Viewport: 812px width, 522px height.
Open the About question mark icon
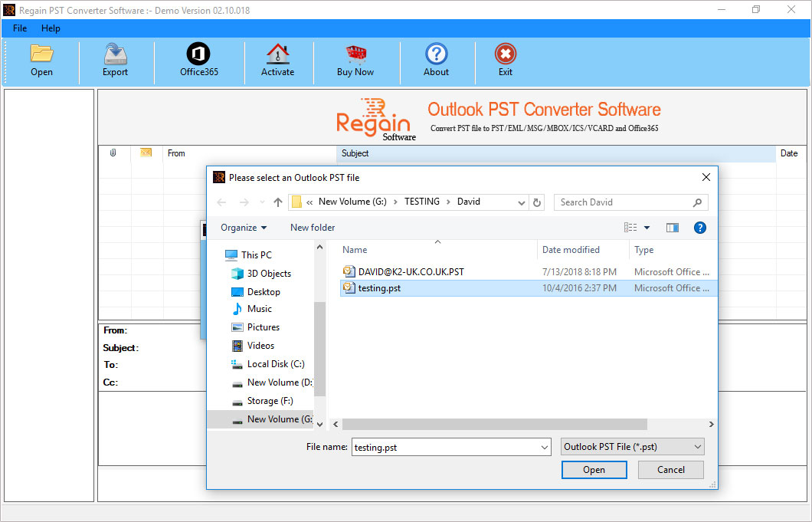point(436,54)
